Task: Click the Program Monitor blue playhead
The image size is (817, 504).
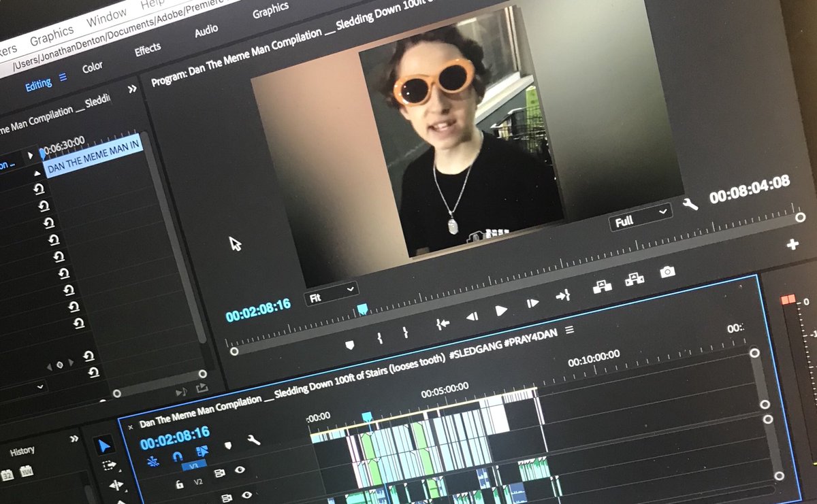Action: (x=362, y=309)
